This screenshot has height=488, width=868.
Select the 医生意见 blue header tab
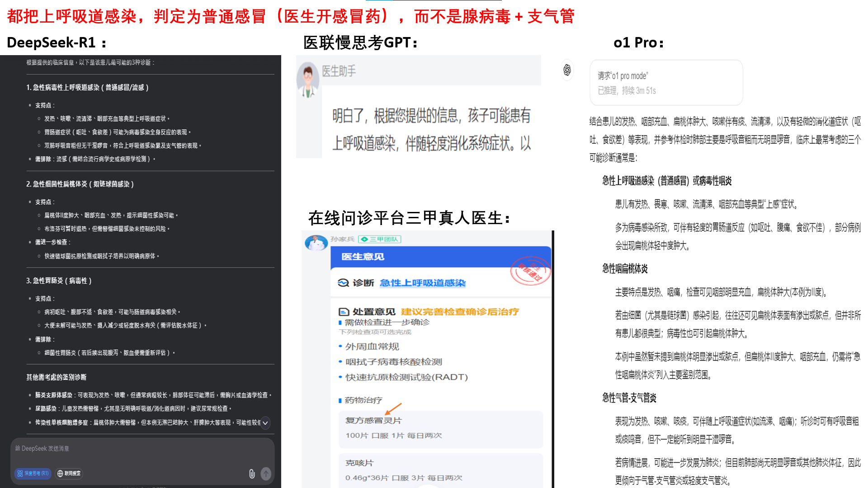pyautogui.click(x=363, y=257)
